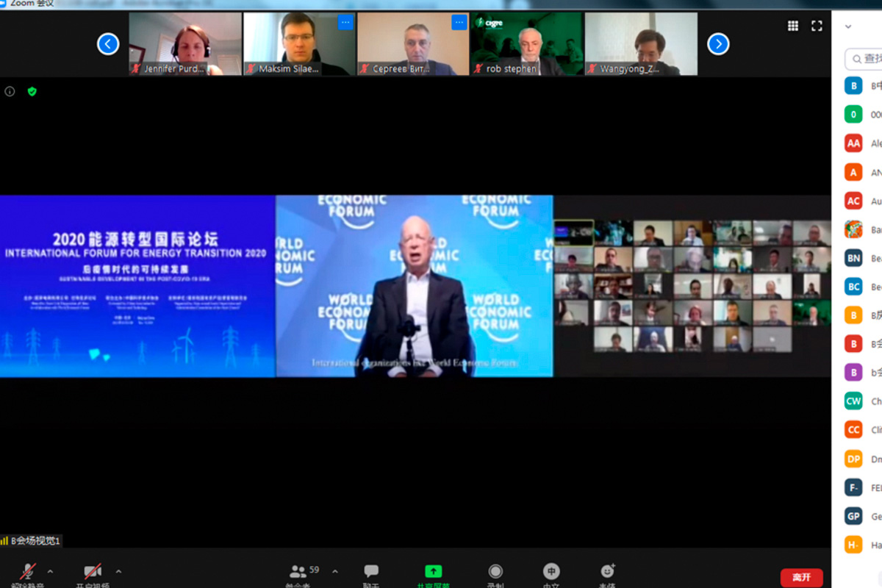Open the language interpretation icon
Screen dimensions: 882x588
point(551,571)
